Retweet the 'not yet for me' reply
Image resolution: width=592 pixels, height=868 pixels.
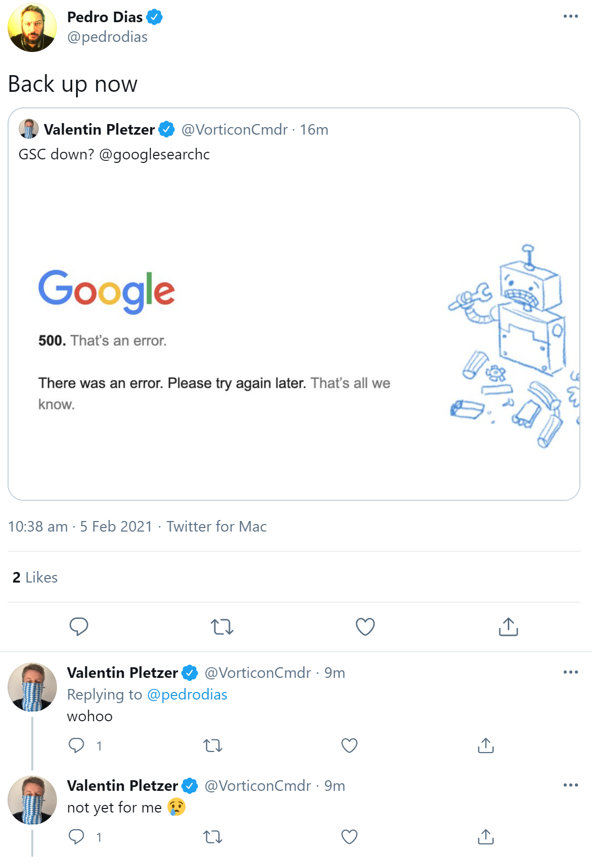pos(211,837)
